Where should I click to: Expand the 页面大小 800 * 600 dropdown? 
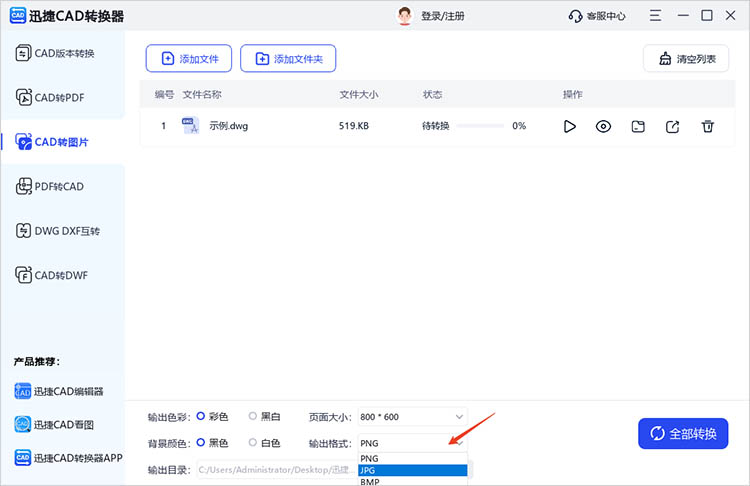click(412, 417)
